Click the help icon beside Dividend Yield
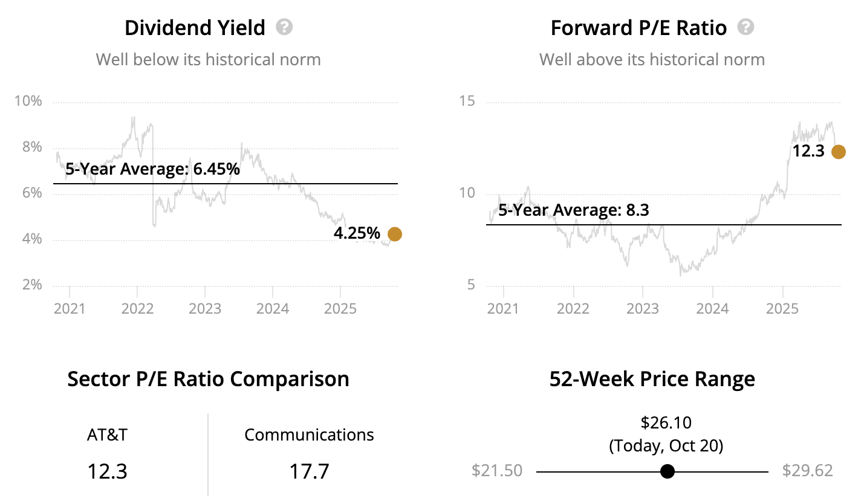This screenshot has width=861, height=504. (284, 28)
